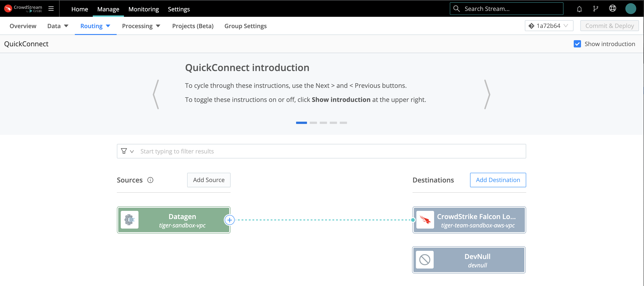Screen dimensions: 644x286
Task: Open filter options via the funnel icon
Action: [x=124, y=151]
